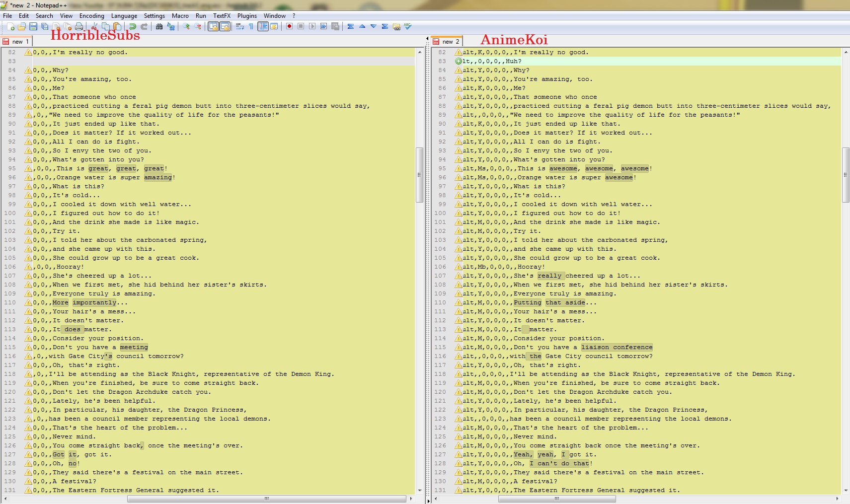Screen dimensions: 850x504
Task: Click the green plus marker on line 83
Action: click(x=459, y=61)
